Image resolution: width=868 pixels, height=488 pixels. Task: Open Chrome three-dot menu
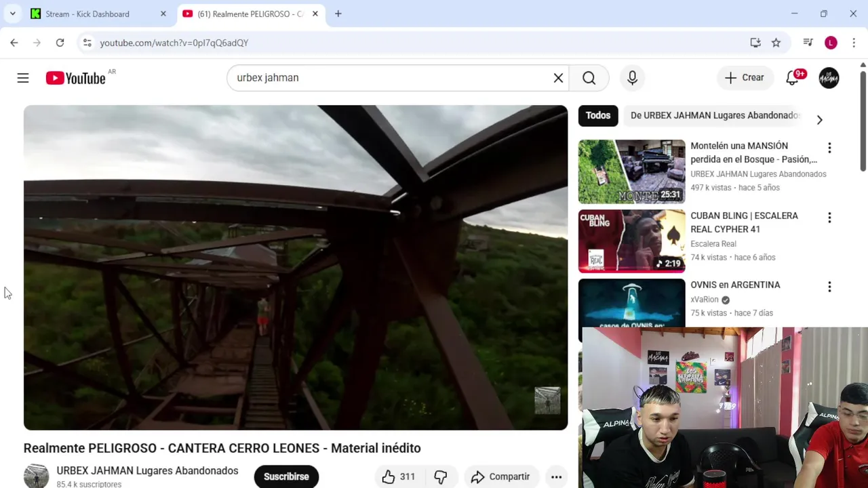[854, 43]
